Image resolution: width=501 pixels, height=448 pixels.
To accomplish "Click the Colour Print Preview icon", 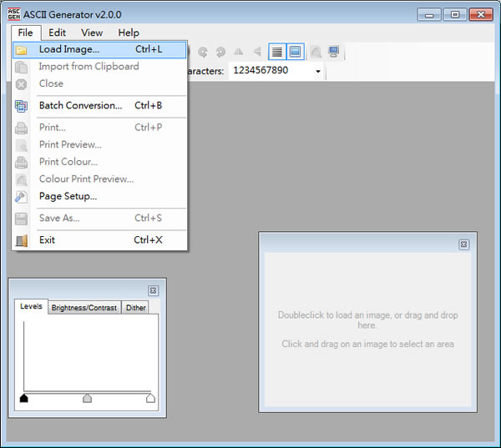I will [21, 179].
